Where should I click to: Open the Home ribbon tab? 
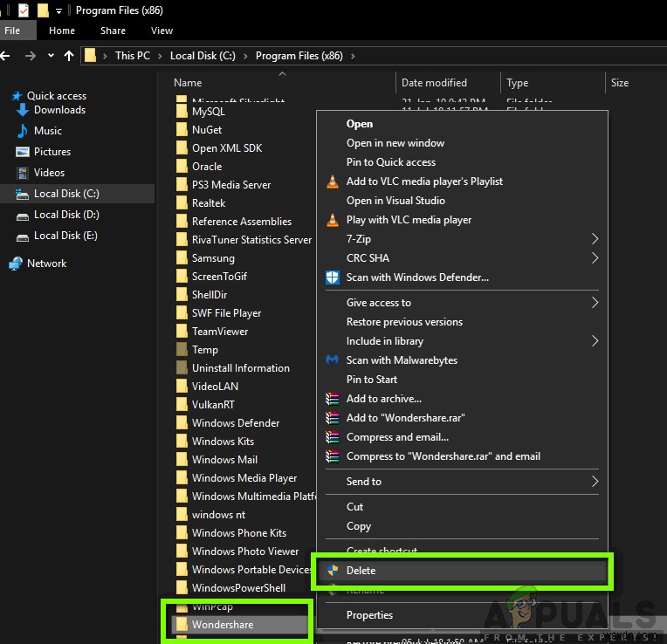62,31
